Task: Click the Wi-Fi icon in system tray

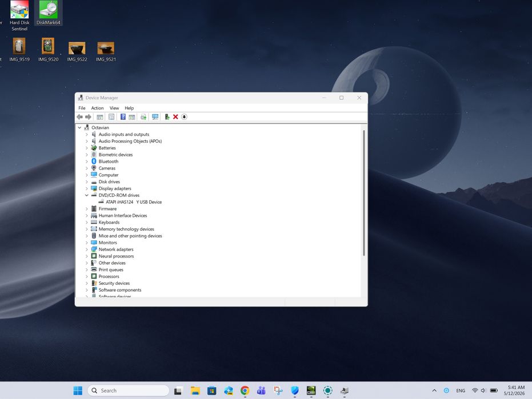Action: [x=475, y=390]
